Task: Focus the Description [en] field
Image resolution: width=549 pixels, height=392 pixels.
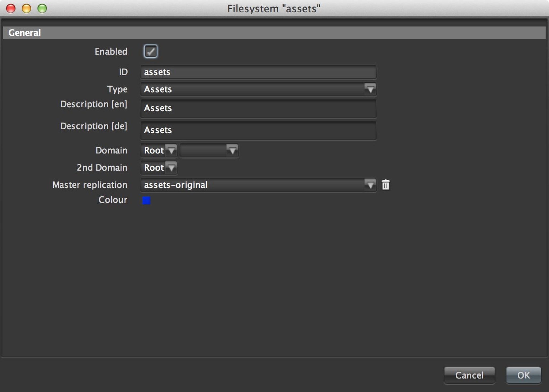Action: pyautogui.click(x=258, y=109)
